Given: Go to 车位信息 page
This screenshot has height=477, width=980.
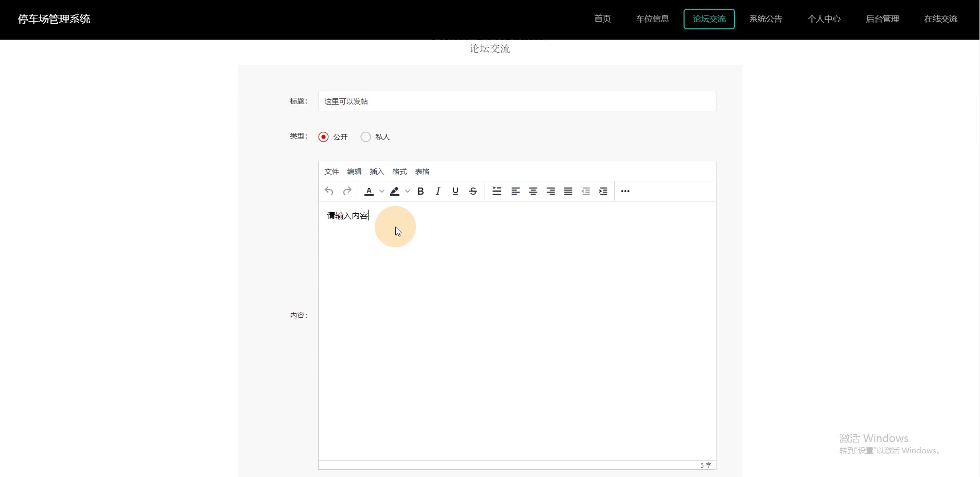Looking at the screenshot, I should click(652, 19).
